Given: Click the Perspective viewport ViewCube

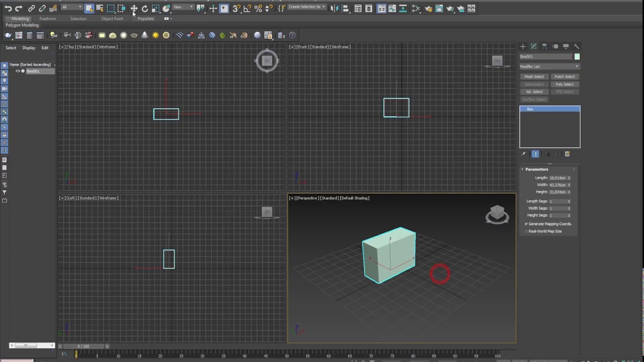Looking at the screenshot, I should click(497, 214).
